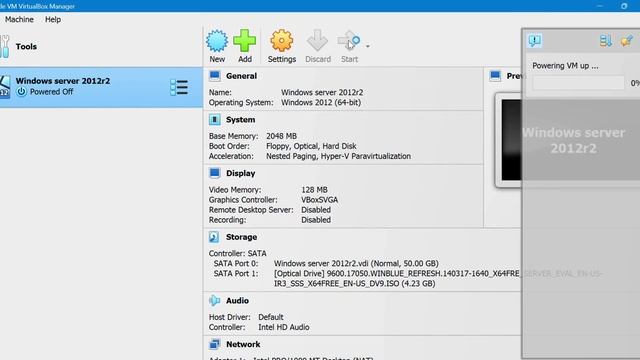Image resolution: width=640 pixels, height=360 pixels.
Task: Click the Windows server 2012r2.vdi disk entry
Action: [356, 264]
